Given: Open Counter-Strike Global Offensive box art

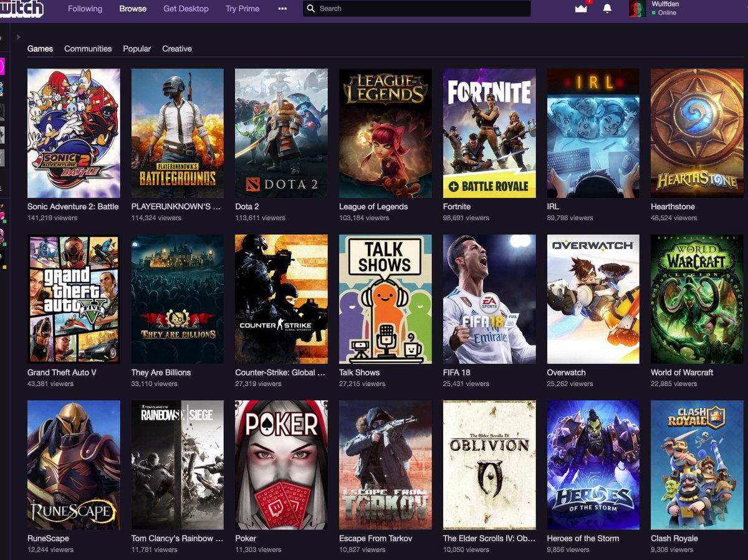Looking at the screenshot, I should click(x=281, y=299).
